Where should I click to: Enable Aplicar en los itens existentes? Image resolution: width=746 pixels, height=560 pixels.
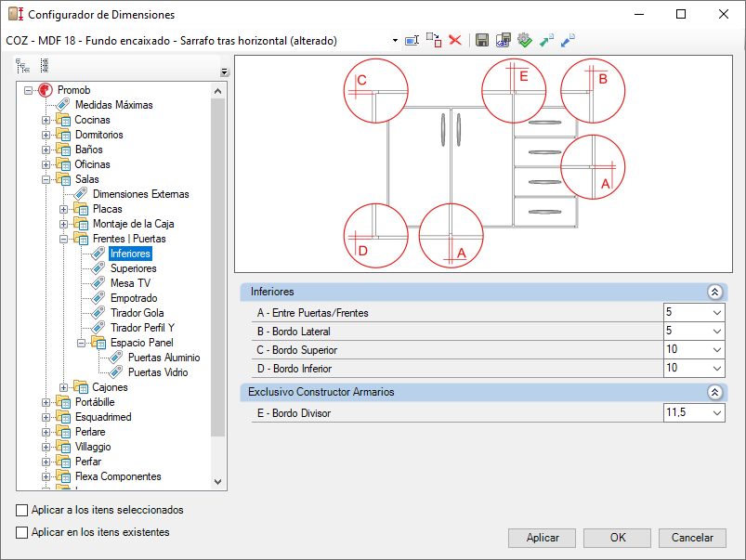(x=22, y=532)
